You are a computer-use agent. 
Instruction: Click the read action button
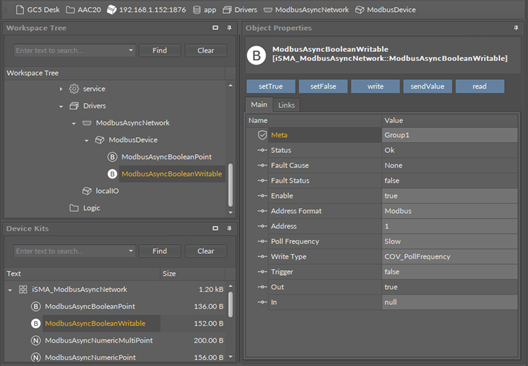click(480, 87)
